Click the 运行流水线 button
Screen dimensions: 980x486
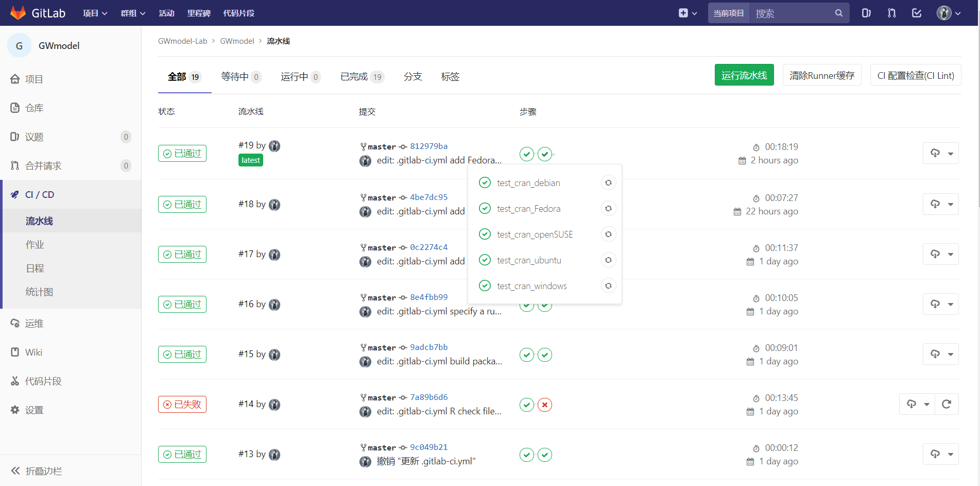[744, 75]
